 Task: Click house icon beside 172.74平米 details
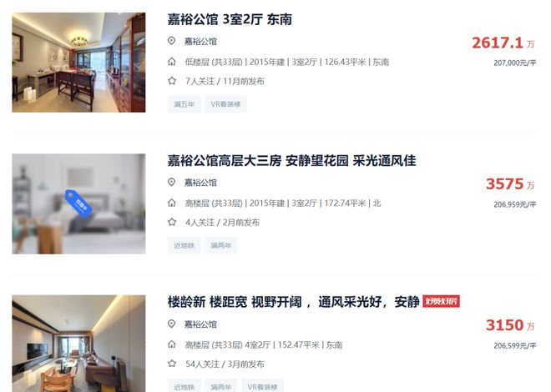click(x=171, y=203)
